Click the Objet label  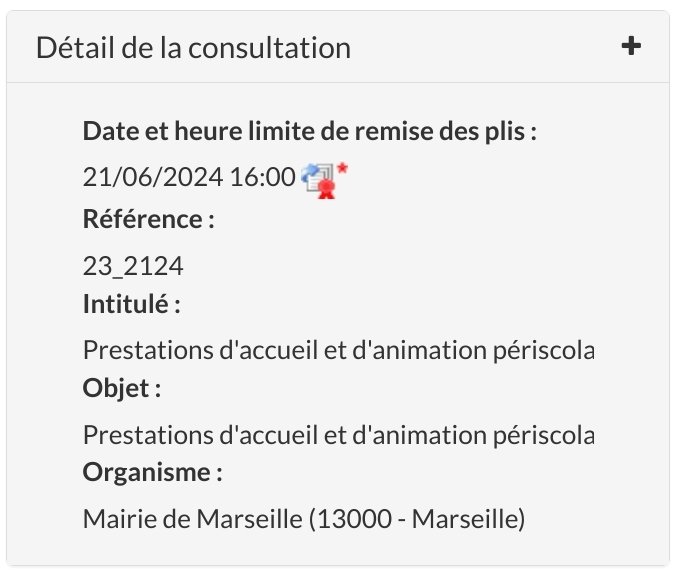click(x=122, y=388)
